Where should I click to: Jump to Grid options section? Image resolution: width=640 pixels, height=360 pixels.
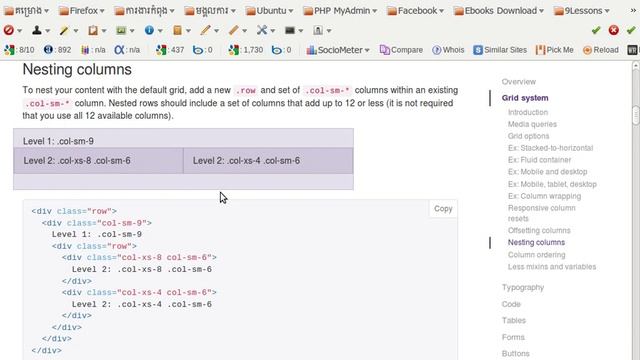[x=529, y=136]
